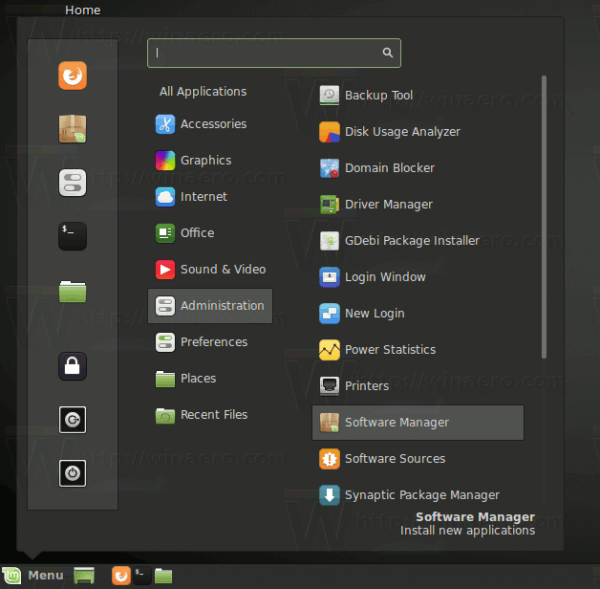Open Printers
This screenshot has width=600, height=589.
click(x=418, y=386)
